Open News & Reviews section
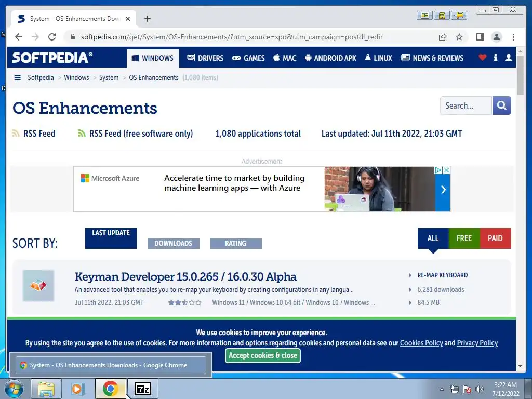The width and height of the screenshot is (532, 399). tap(432, 58)
